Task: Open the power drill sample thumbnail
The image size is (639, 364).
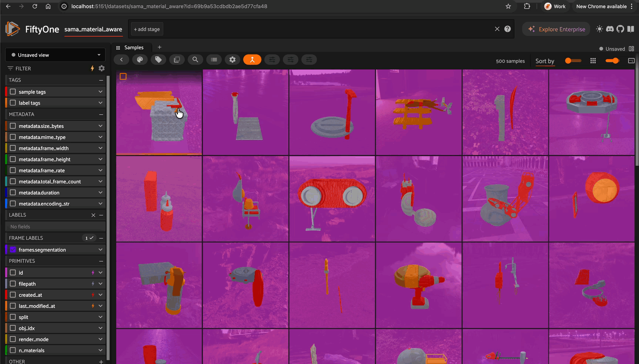Action: click(419, 285)
